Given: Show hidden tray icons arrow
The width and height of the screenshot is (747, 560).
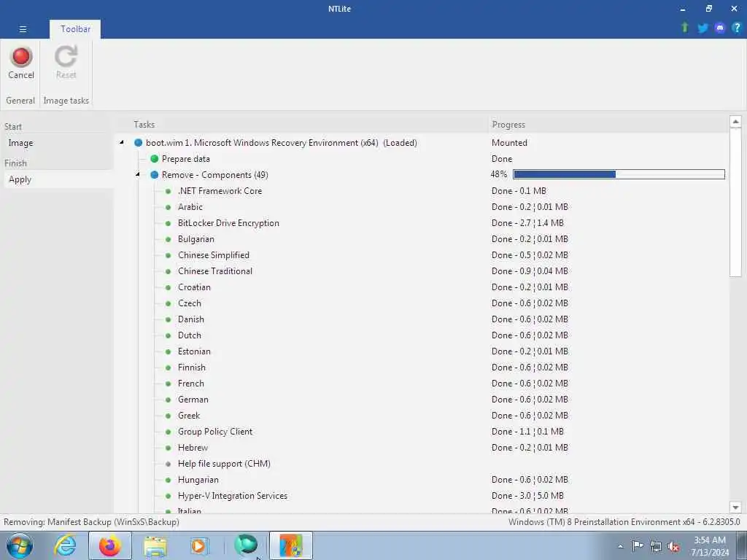Looking at the screenshot, I should tap(620, 546).
